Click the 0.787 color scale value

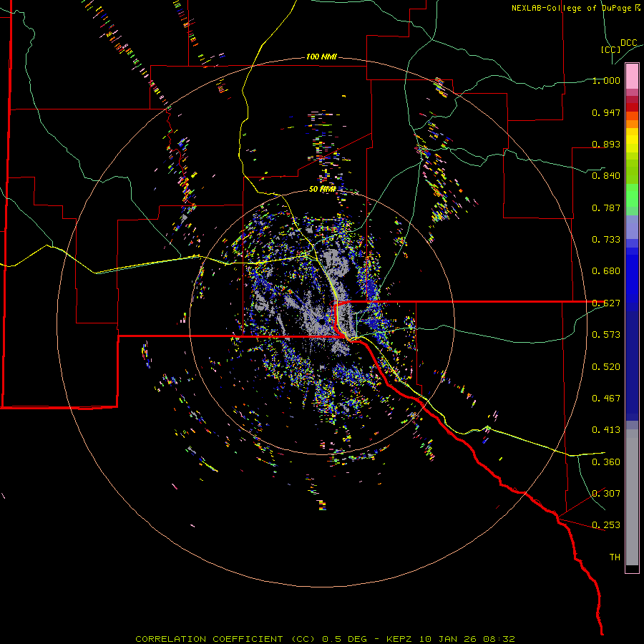(606, 208)
